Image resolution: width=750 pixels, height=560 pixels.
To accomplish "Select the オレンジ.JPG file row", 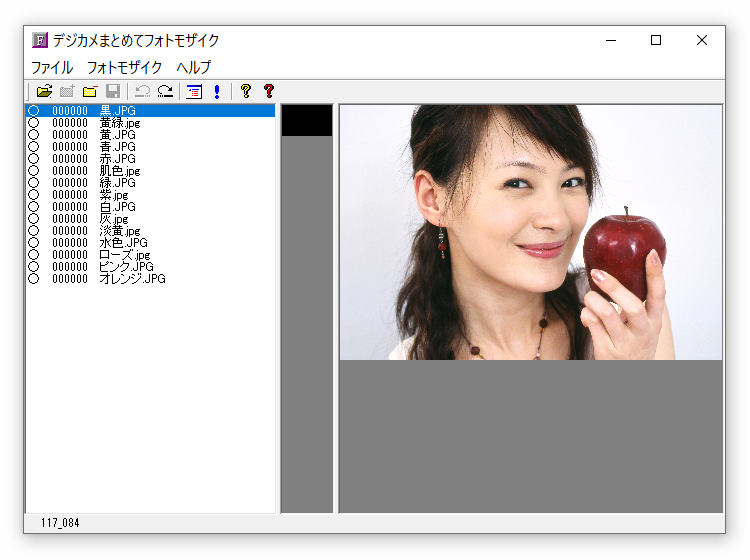I will (x=151, y=278).
